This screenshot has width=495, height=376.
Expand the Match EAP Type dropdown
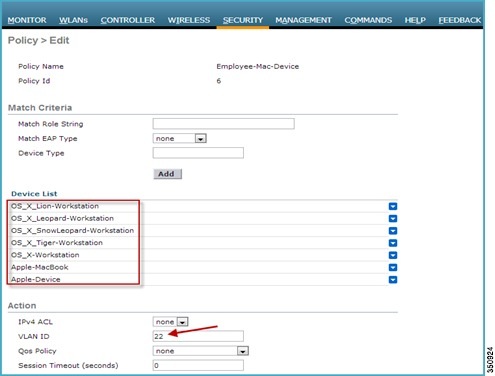point(201,139)
